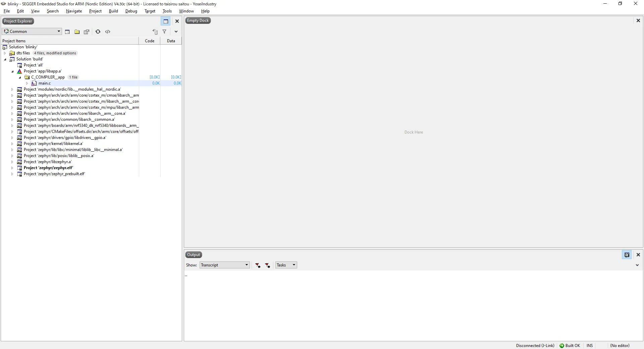644x349 pixels.
Task: Click the Data column header
Action: 171,41
